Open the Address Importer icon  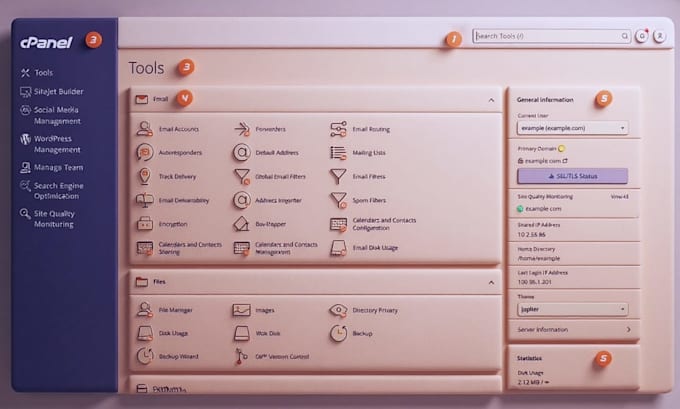coord(242,200)
